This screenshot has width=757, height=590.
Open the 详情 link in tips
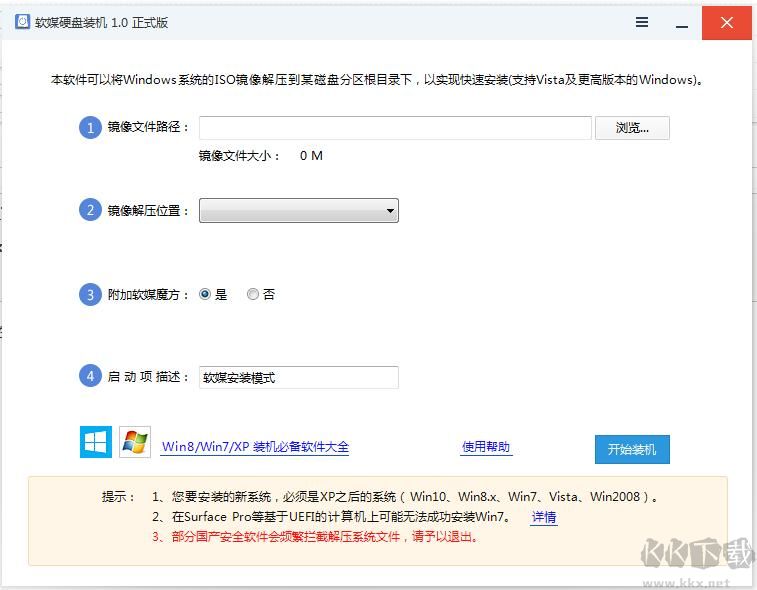click(544, 517)
